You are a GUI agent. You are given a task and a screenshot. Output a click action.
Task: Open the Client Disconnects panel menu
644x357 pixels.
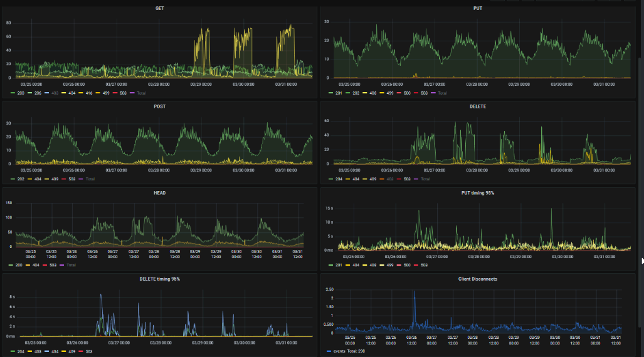tap(478, 279)
